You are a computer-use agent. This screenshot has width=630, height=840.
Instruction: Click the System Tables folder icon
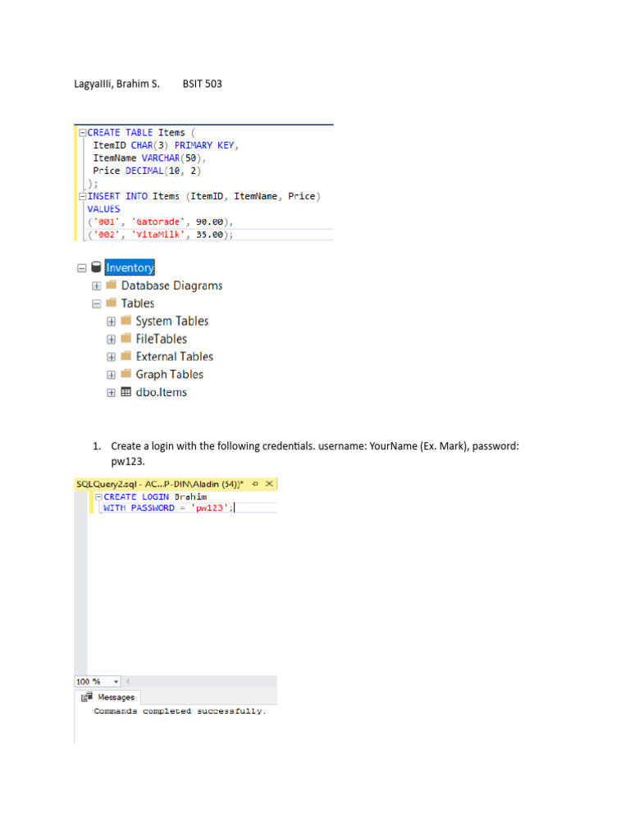(x=126, y=321)
